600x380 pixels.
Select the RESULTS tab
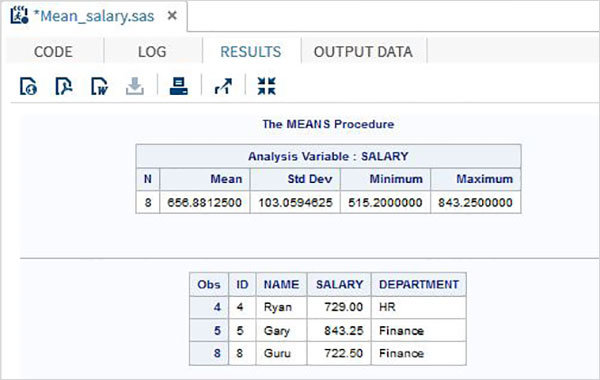pos(251,52)
